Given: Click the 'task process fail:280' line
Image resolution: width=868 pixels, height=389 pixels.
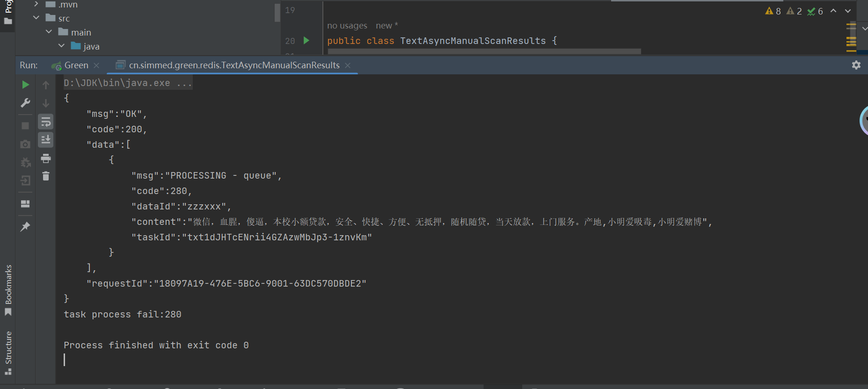Looking at the screenshot, I should 123,315.
